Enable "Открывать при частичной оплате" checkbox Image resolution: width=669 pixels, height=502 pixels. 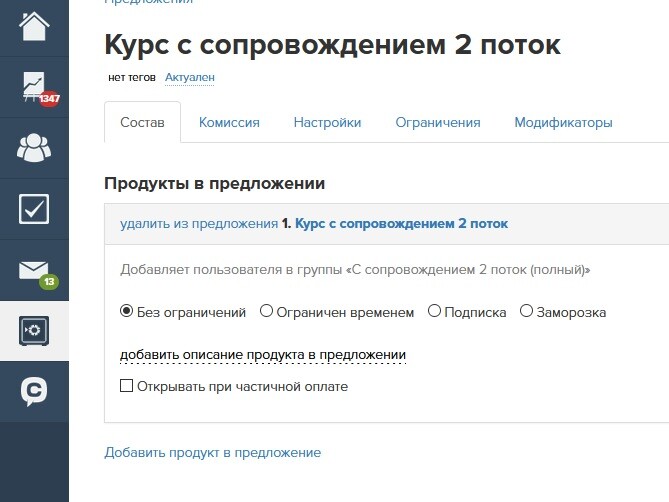click(x=127, y=386)
